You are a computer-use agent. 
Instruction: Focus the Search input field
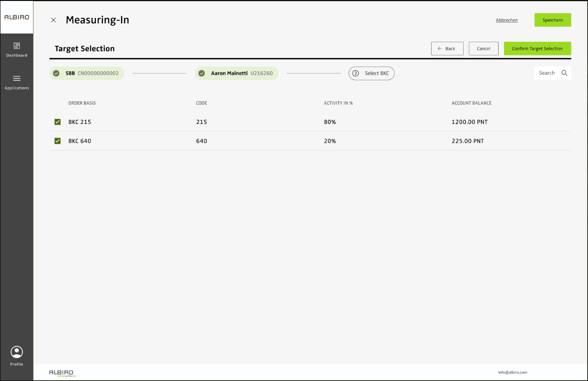(x=547, y=73)
